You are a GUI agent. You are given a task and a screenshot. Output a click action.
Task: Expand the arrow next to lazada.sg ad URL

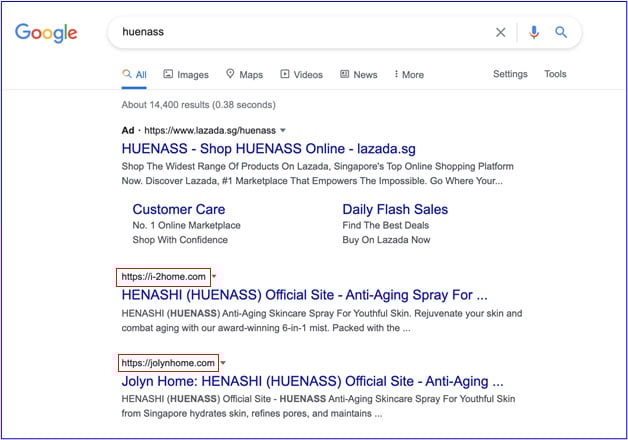point(283,130)
